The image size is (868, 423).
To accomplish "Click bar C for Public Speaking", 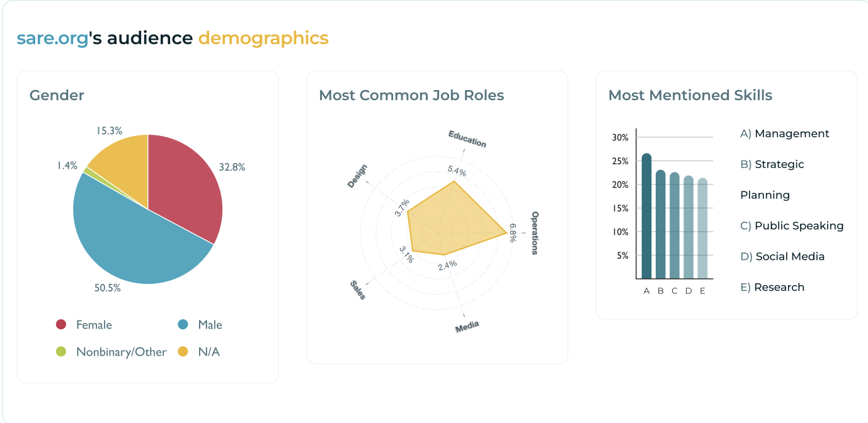I will point(674,225).
